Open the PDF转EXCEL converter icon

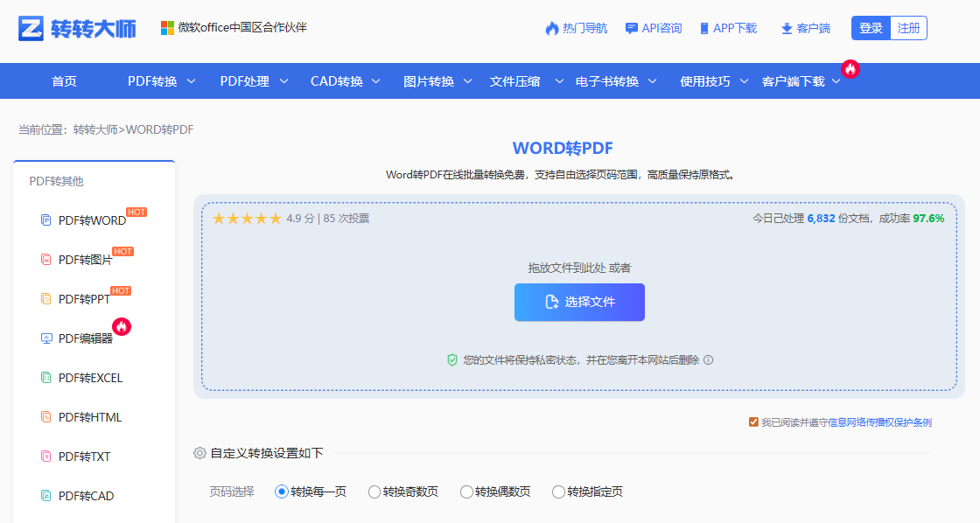tap(46, 377)
